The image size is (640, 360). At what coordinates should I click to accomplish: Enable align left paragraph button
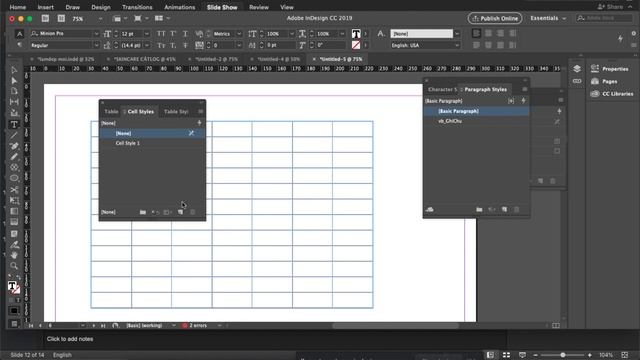(476, 33)
